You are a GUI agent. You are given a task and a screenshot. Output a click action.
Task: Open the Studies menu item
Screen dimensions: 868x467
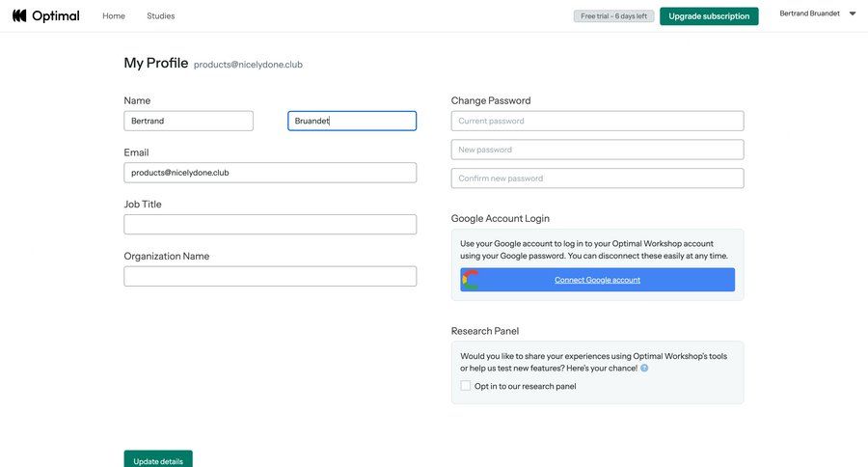161,15
